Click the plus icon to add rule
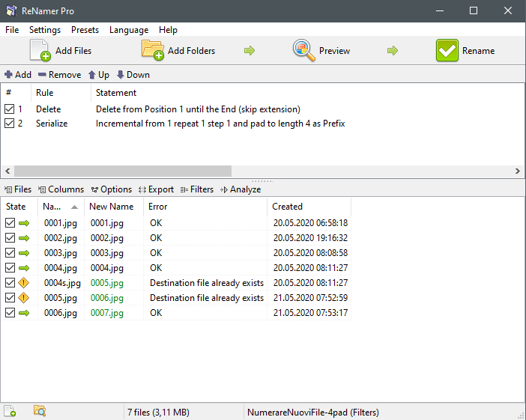Image resolution: width=526 pixels, height=420 pixels. click(8, 74)
